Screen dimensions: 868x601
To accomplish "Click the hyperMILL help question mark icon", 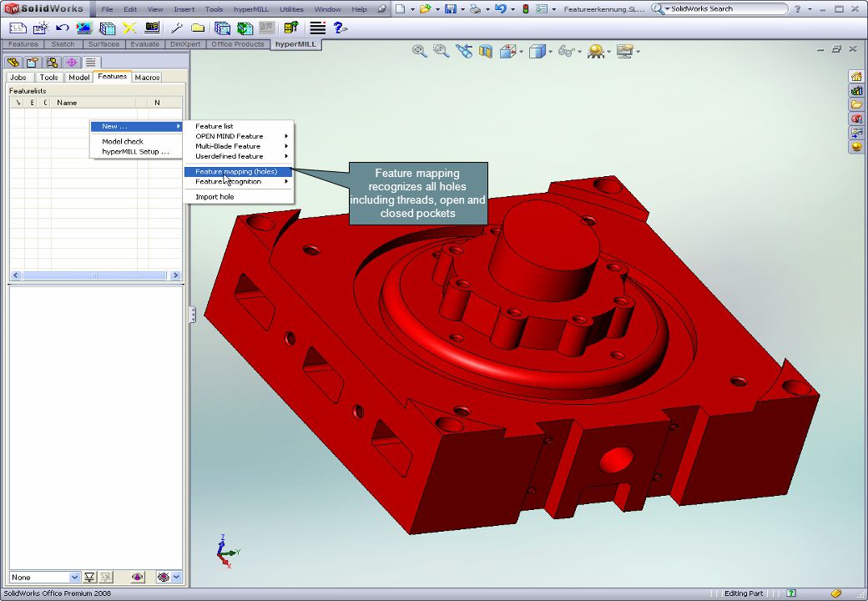I will pyautogui.click(x=340, y=28).
